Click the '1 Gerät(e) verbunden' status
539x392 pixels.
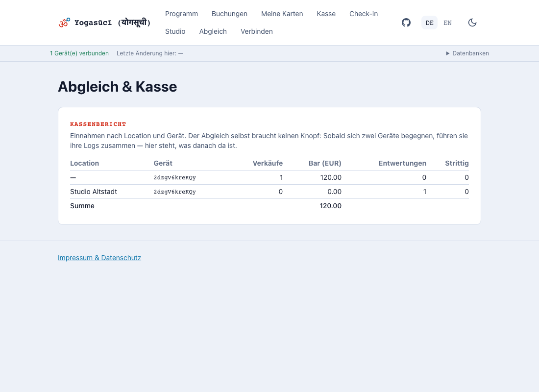[x=79, y=53]
